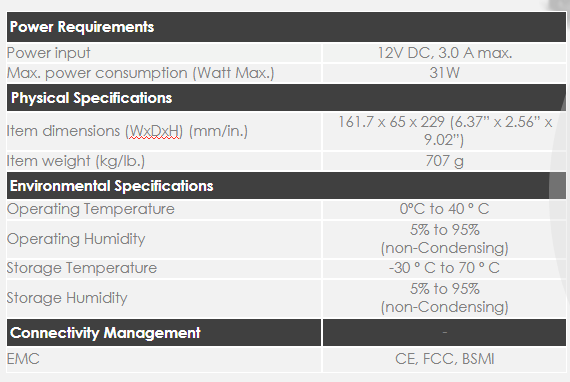Click the Storage Temperature label
570x382 pixels.
[82, 268]
